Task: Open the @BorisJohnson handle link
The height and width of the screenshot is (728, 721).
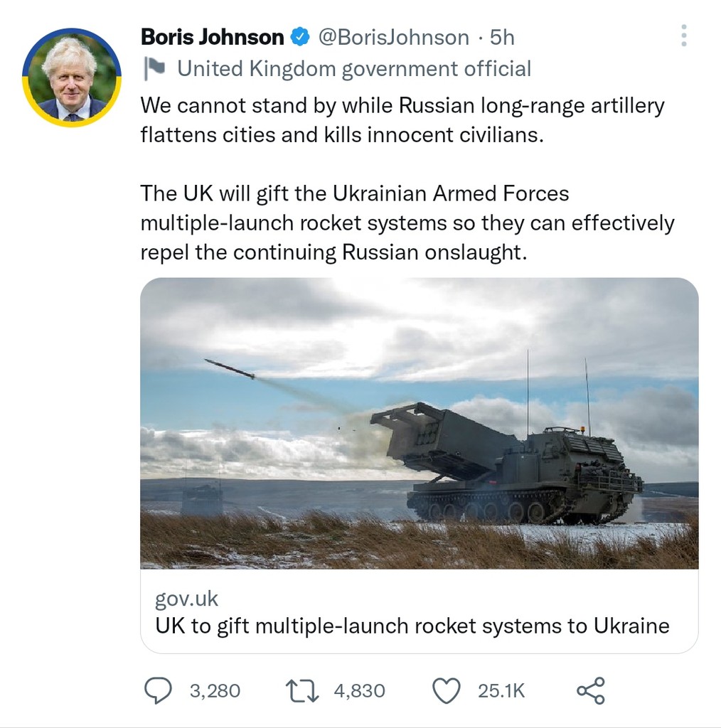Action: coord(393,37)
